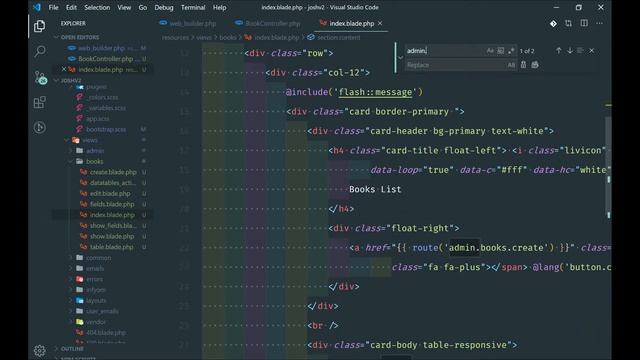The width and height of the screenshot is (640, 360).
Task: Open the Help menu
Action: tap(219, 7)
